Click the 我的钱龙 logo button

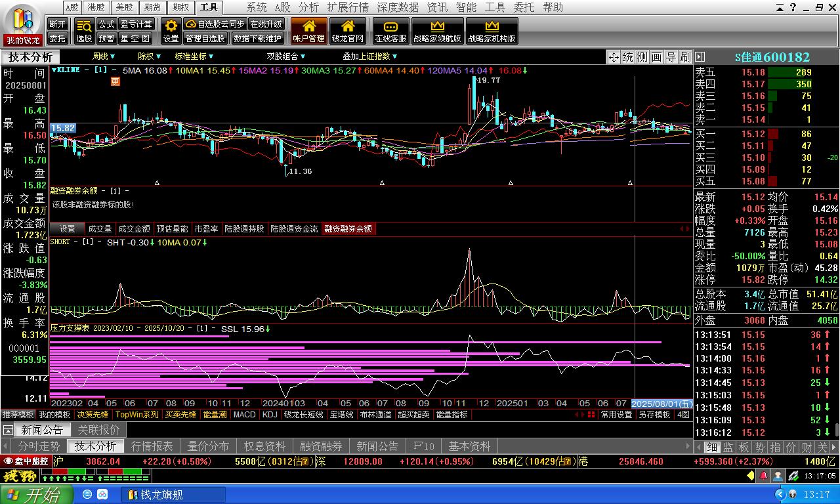(23, 25)
